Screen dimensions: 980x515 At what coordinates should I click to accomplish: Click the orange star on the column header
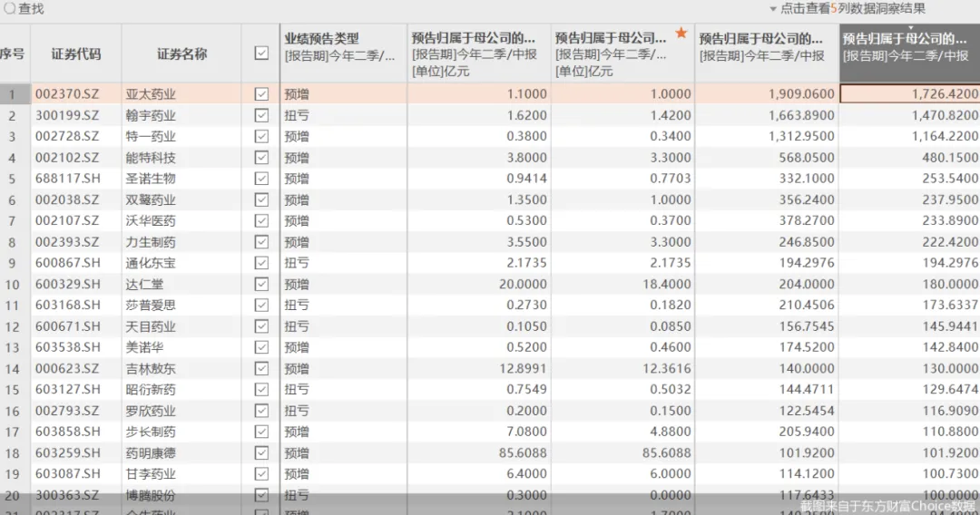(x=681, y=34)
